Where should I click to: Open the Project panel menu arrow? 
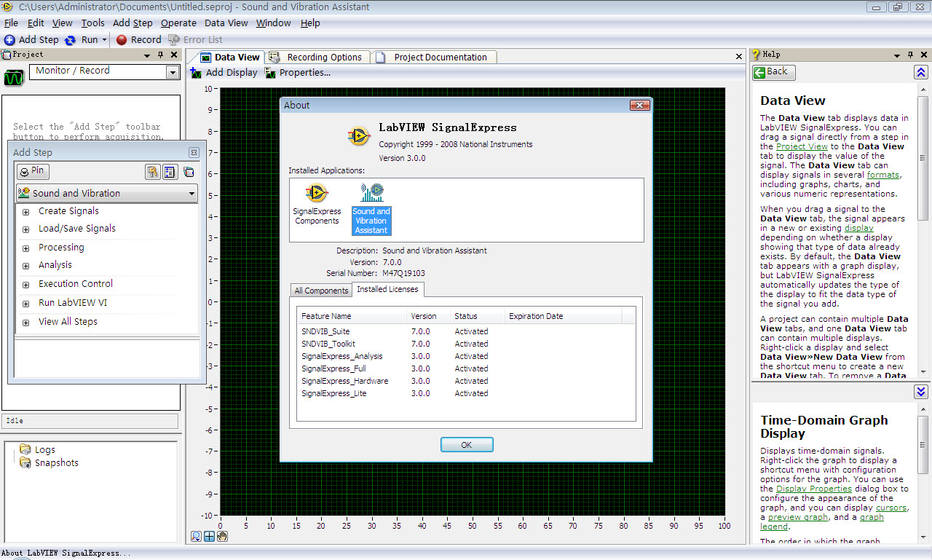click(x=147, y=55)
